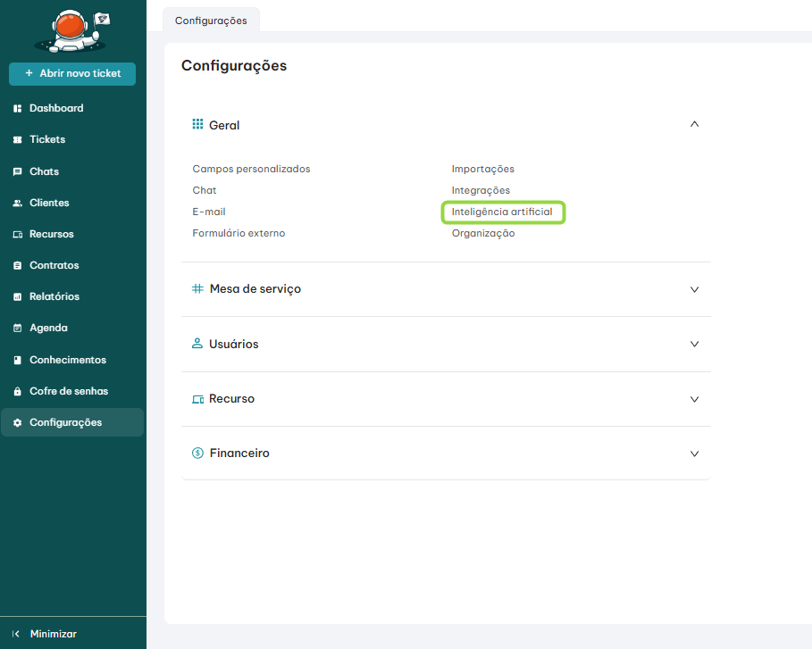Screen dimensions: 812x649
Task: Open Contratos in the sidebar menu
Action: 54,265
